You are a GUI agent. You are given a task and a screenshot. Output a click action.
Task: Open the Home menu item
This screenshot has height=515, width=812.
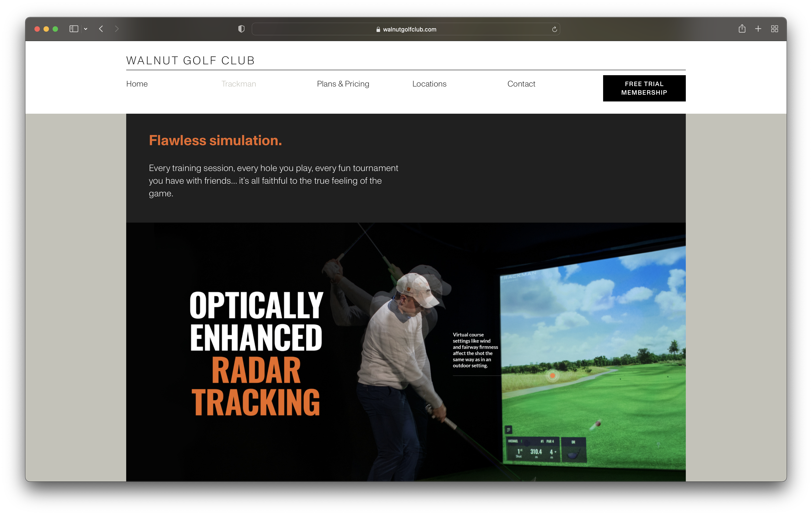[137, 84]
